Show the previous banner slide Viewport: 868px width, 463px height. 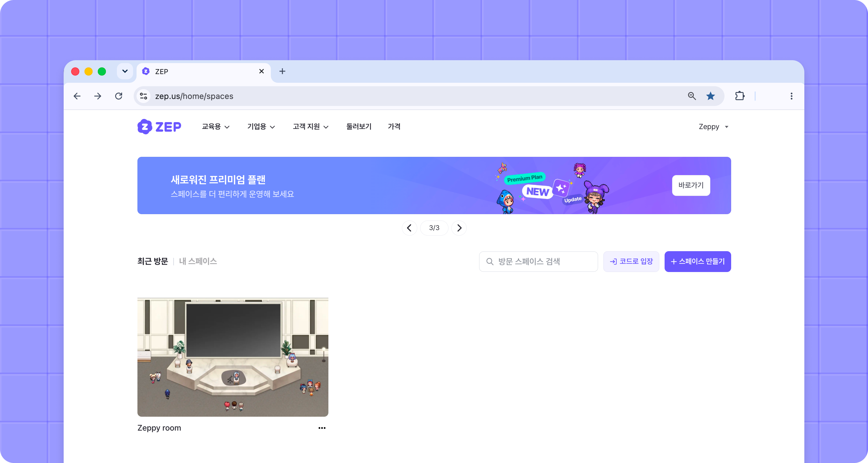pos(409,228)
